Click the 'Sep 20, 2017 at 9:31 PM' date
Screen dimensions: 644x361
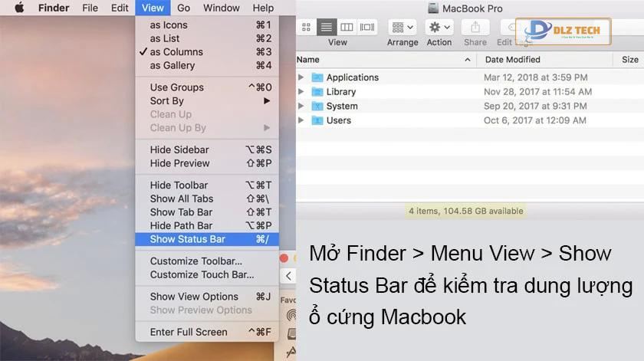pos(535,106)
